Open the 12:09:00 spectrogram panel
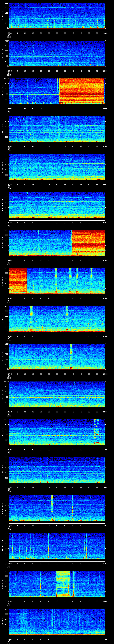The width and height of the screenshot is (114, 644). [x=57, y=53]
